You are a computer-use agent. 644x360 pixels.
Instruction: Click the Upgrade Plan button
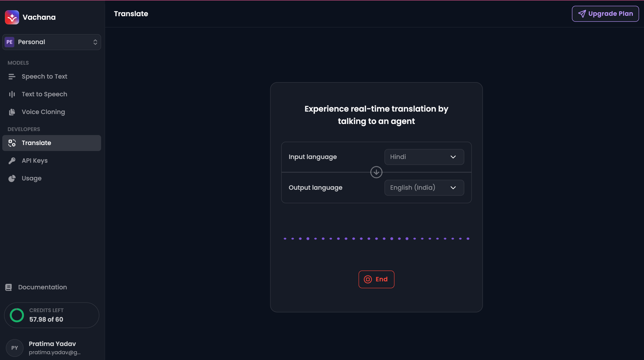(x=605, y=14)
